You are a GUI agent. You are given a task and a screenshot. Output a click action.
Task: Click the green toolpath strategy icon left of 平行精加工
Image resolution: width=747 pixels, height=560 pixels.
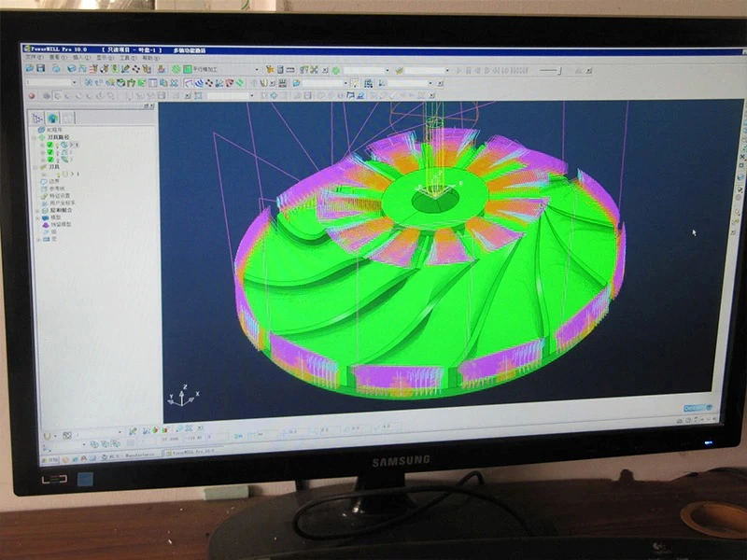coord(187,69)
